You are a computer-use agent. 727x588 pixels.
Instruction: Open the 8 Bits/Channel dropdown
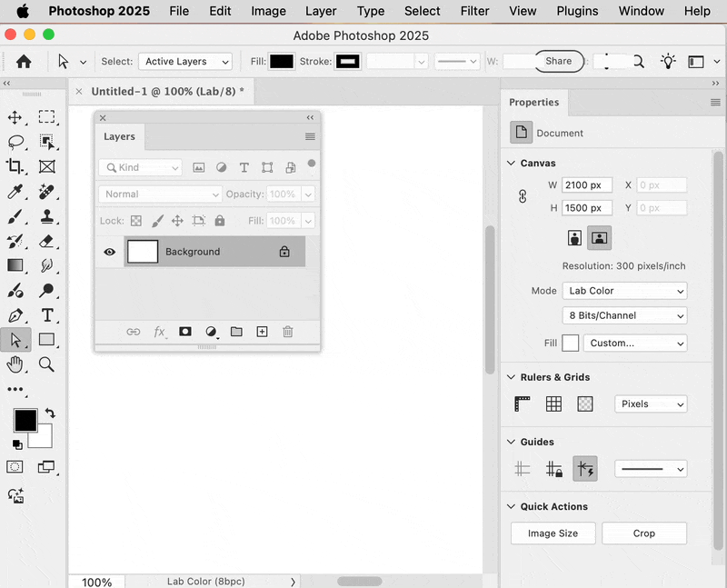pyautogui.click(x=624, y=315)
